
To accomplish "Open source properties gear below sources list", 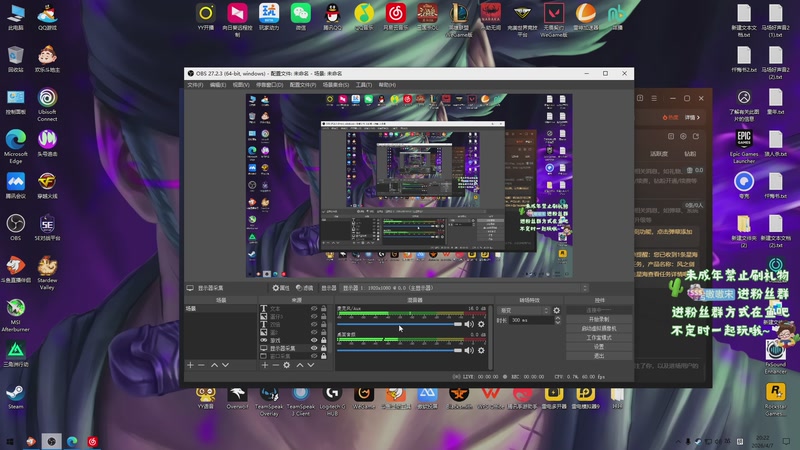I will [287, 365].
